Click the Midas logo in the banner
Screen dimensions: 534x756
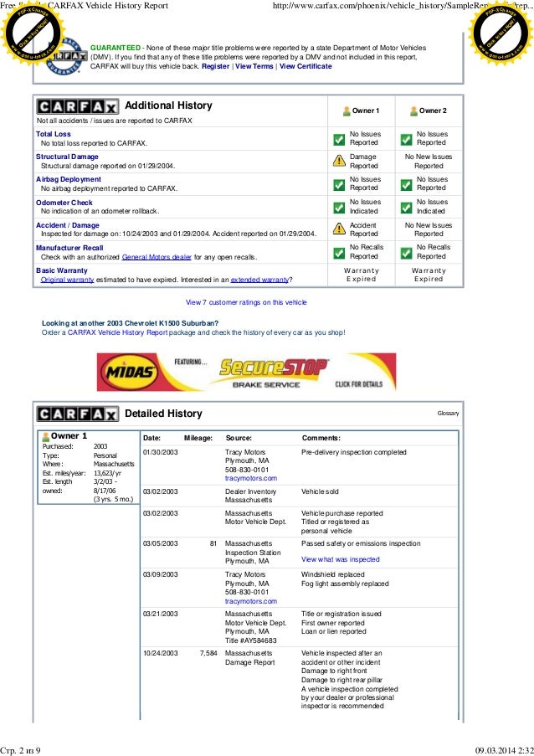[x=129, y=372]
